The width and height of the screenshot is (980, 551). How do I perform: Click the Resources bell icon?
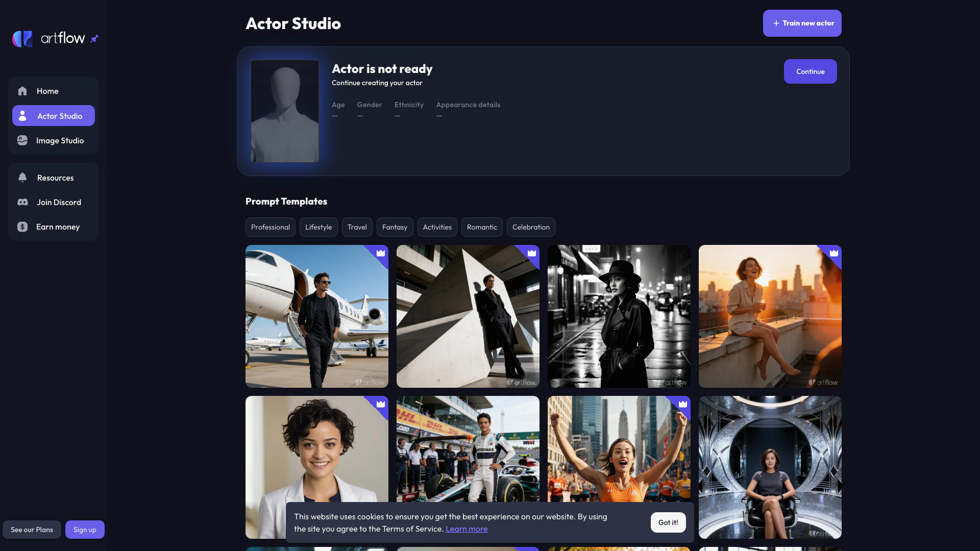coord(22,178)
